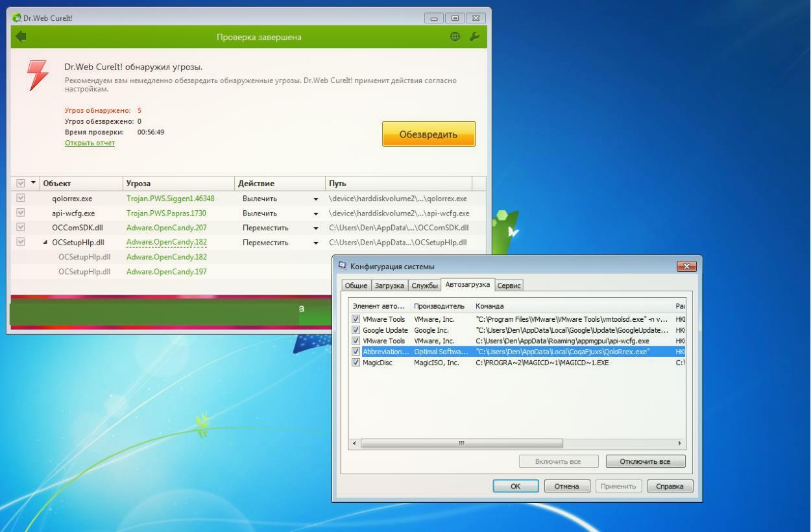Sort by the Путь column header
The height and width of the screenshot is (532, 811).
click(398, 184)
